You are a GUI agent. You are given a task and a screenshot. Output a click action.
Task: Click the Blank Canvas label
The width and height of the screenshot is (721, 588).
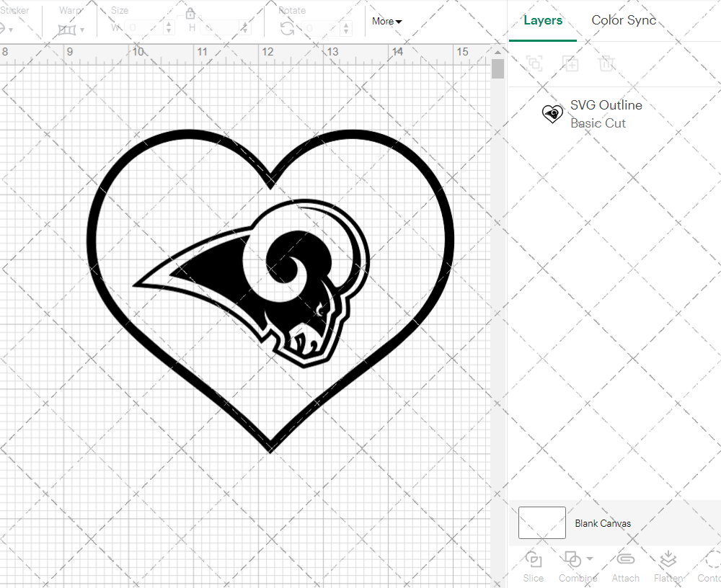(x=603, y=523)
